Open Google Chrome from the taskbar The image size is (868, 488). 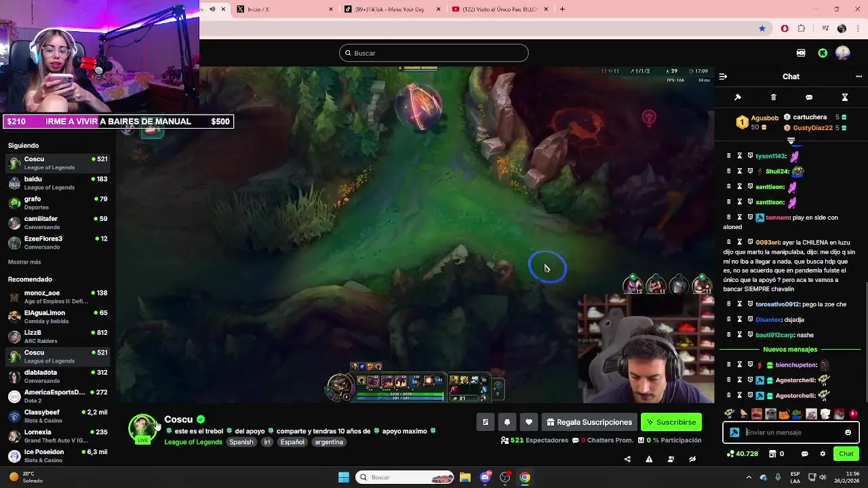pos(525,477)
